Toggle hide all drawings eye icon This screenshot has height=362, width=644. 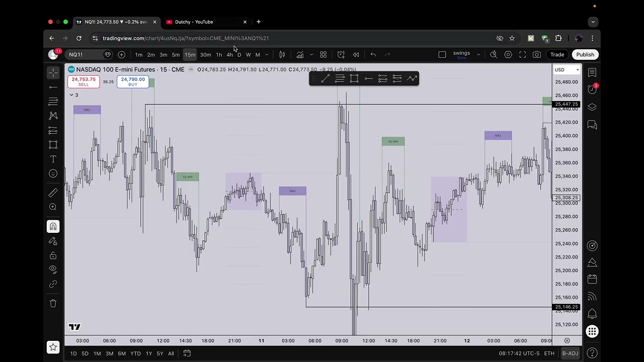pyautogui.click(x=53, y=269)
